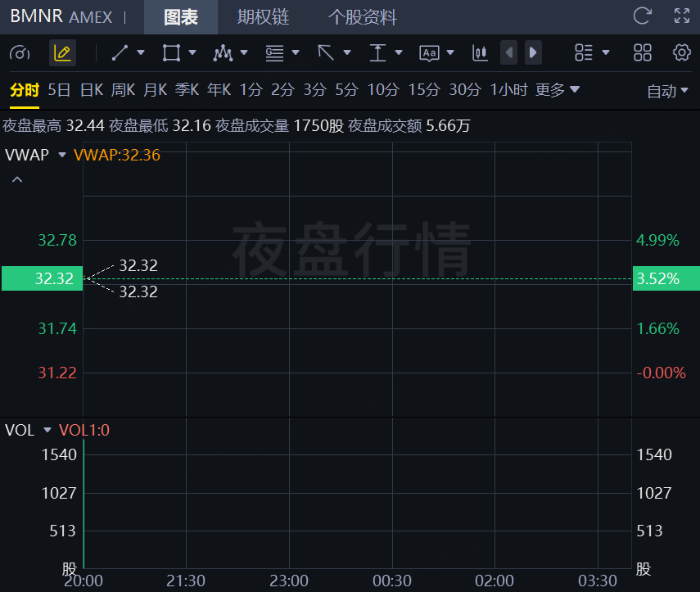The image size is (700, 592).
Task: Click the previous left arrow button
Action: coord(509,52)
